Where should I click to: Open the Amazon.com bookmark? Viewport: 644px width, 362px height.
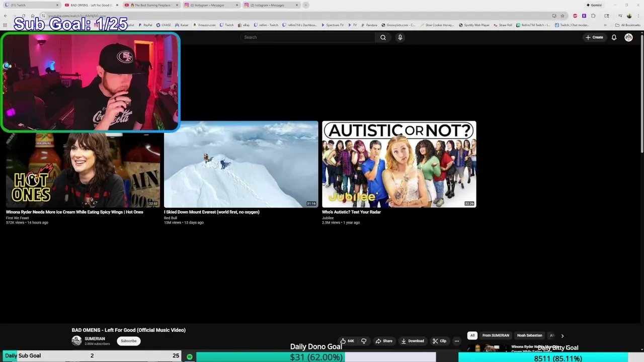point(204,25)
